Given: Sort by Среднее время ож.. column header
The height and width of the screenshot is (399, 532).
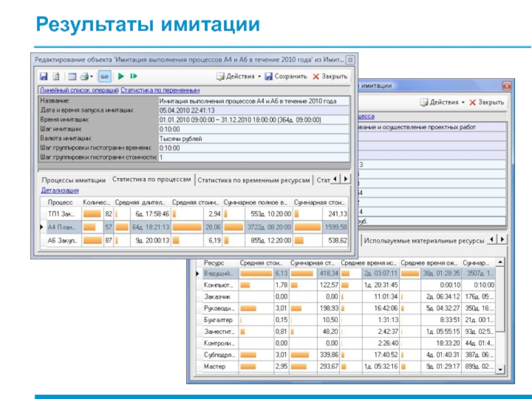Looking at the screenshot, I should point(430,263).
